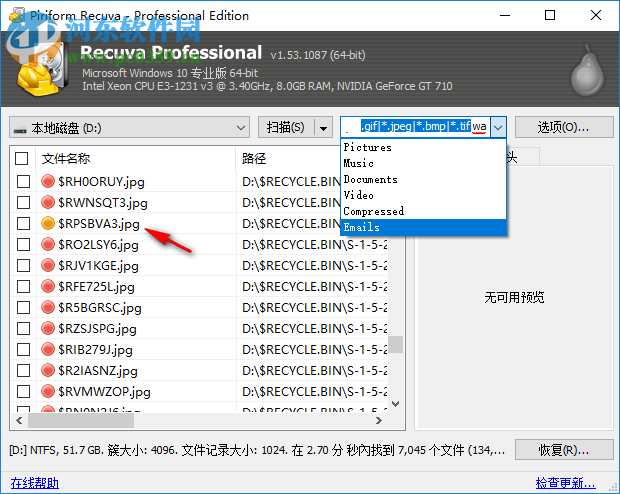The width and height of the screenshot is (620, 494).
Task: Check the box for $R5BGRSC.jpg
Action: 23,307
